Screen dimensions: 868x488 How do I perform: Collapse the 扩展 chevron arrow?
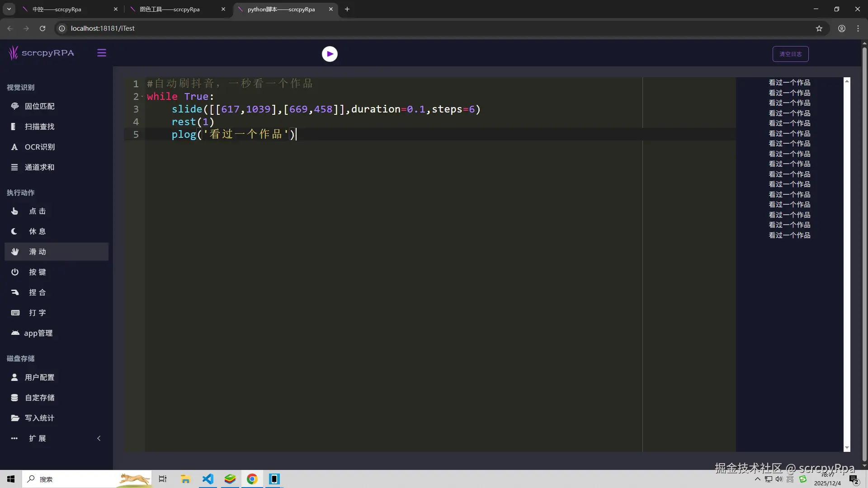click(x=99, y=438)
